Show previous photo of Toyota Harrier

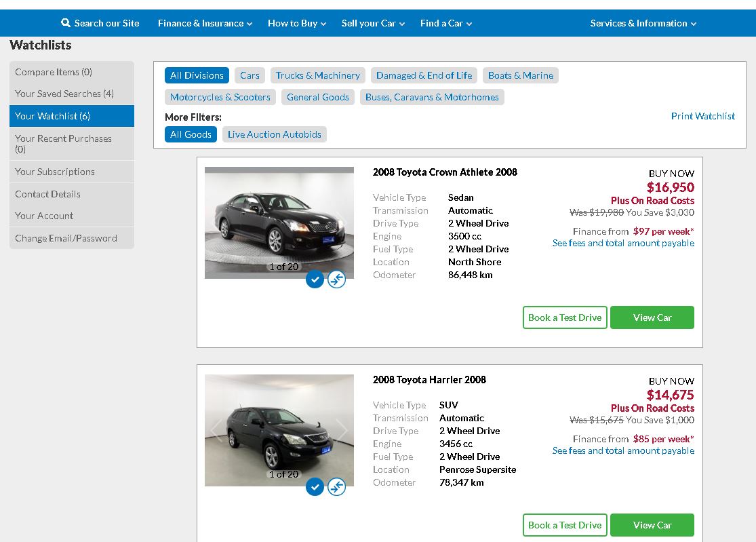(216, 430)
